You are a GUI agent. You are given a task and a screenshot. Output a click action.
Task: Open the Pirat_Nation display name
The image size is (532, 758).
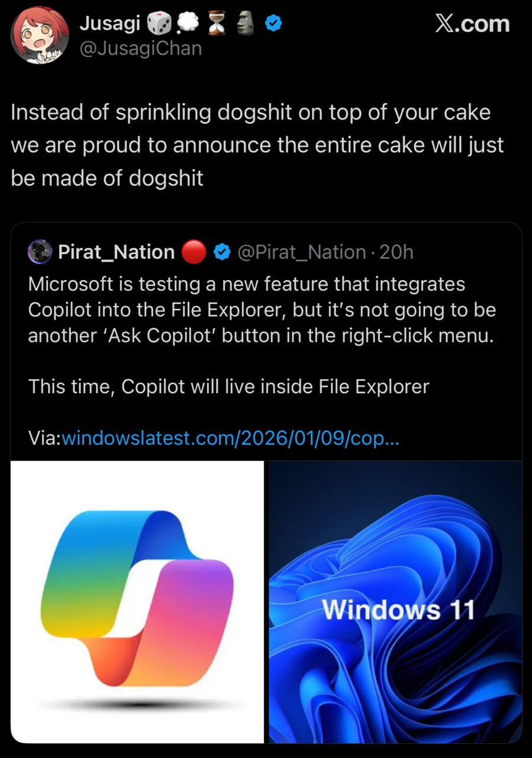point(116,252)
